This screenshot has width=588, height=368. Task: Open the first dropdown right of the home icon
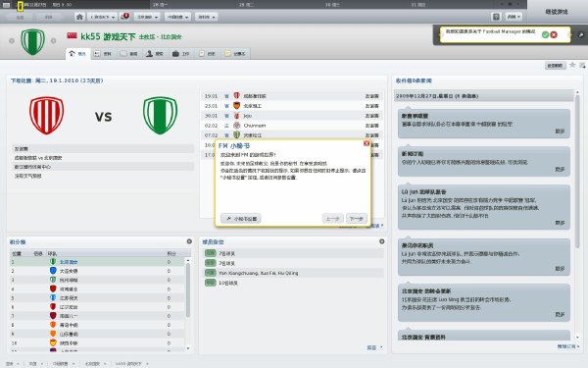102,17
